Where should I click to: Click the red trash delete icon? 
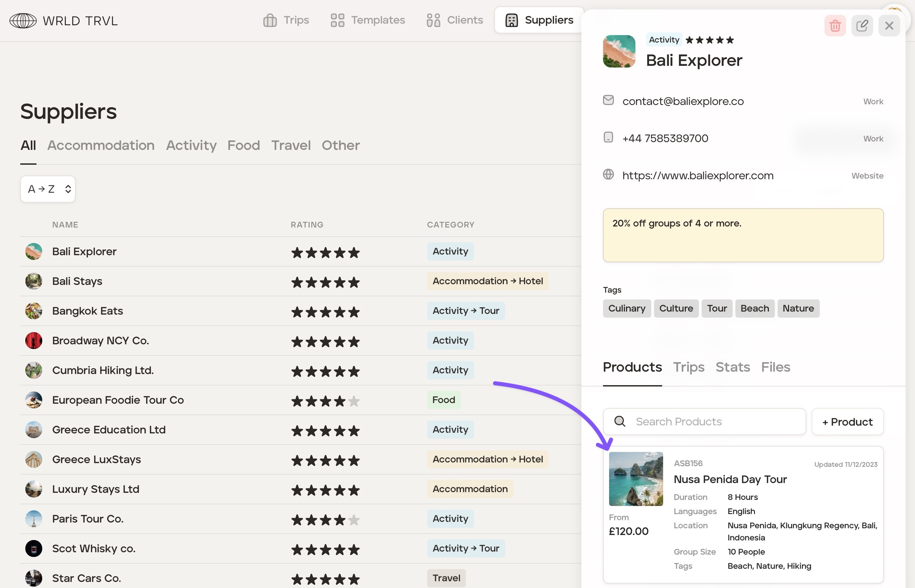pos(835,26)
